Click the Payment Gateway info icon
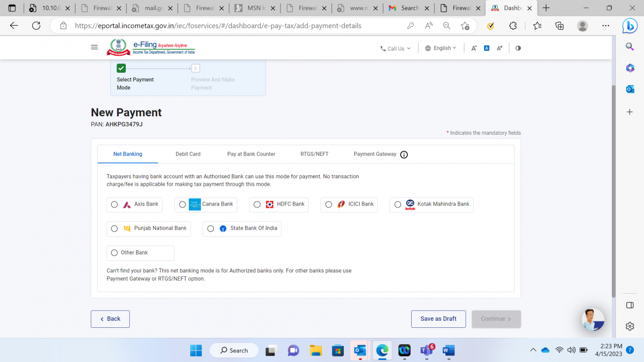The image size is (644, 362). 404,155
